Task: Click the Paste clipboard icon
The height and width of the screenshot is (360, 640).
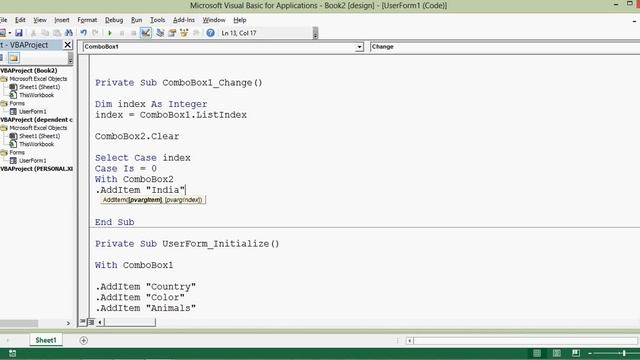Action: pyautogui.click(x=57, y=33)
